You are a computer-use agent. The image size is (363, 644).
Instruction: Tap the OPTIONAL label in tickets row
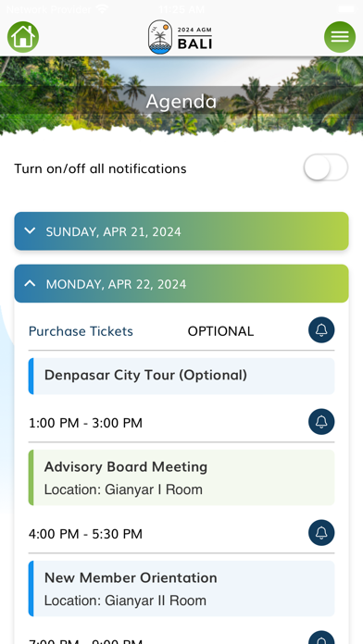click(x=220, y=331)
